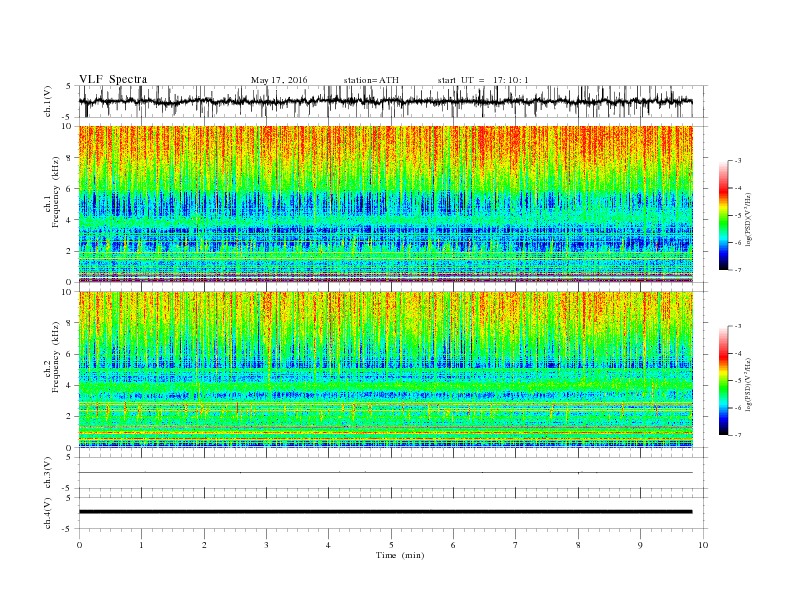This screenshot has height=612, width=792.
Task: Click the "7" tick on the time axis
Action: tap(516, 545)
